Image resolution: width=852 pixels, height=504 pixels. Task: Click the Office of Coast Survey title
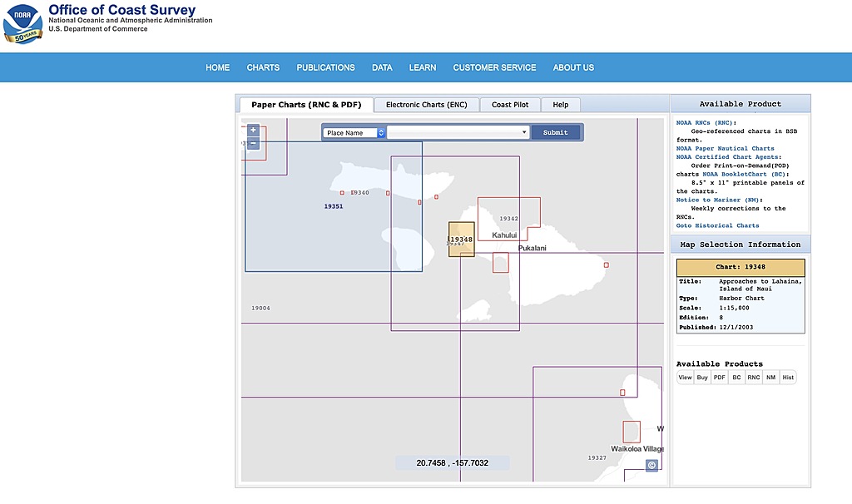[x=122, y=10]
